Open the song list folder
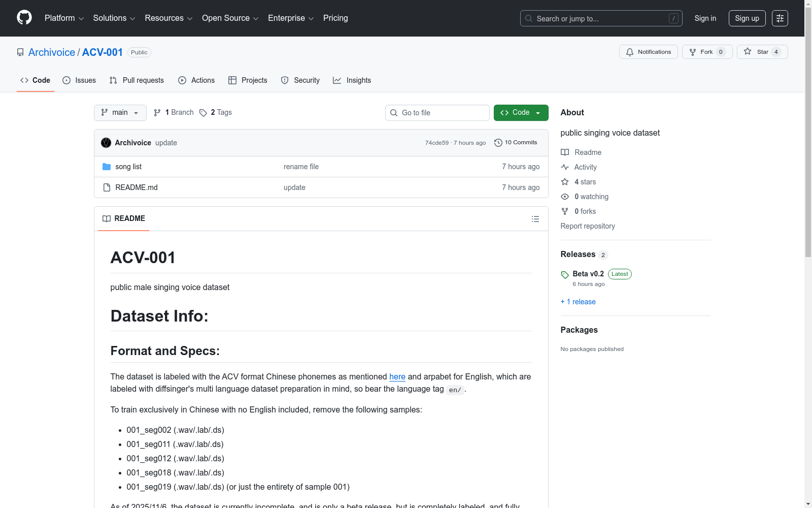The width and height of the screenshot is (812, 508). tap(128, 167)
